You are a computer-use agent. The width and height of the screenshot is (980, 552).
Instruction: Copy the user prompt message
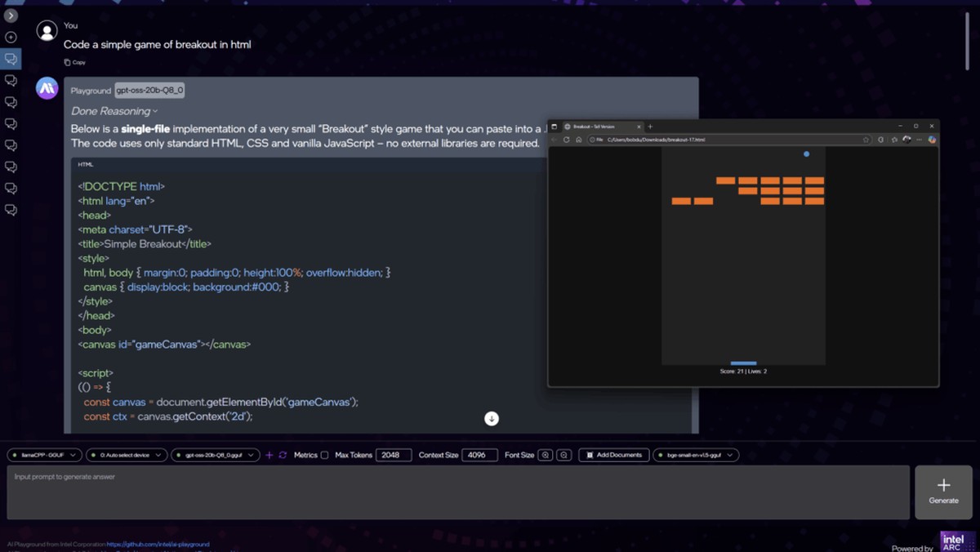74,62
